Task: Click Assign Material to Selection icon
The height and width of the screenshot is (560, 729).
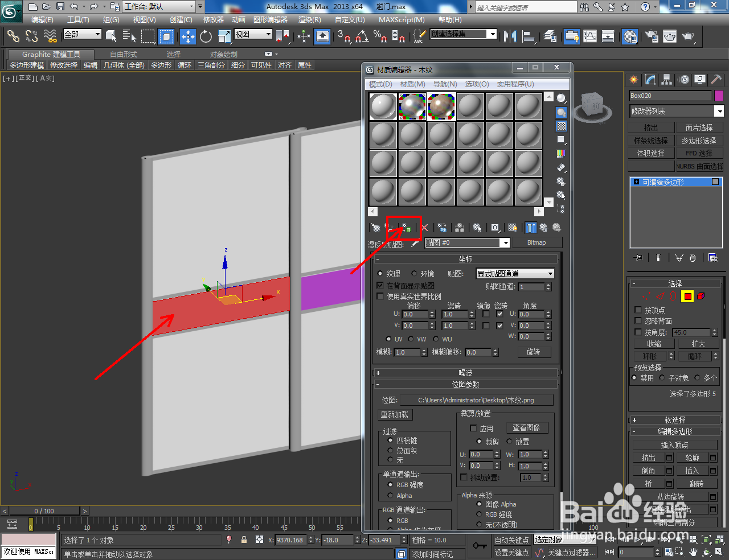Action: [406, 228]
